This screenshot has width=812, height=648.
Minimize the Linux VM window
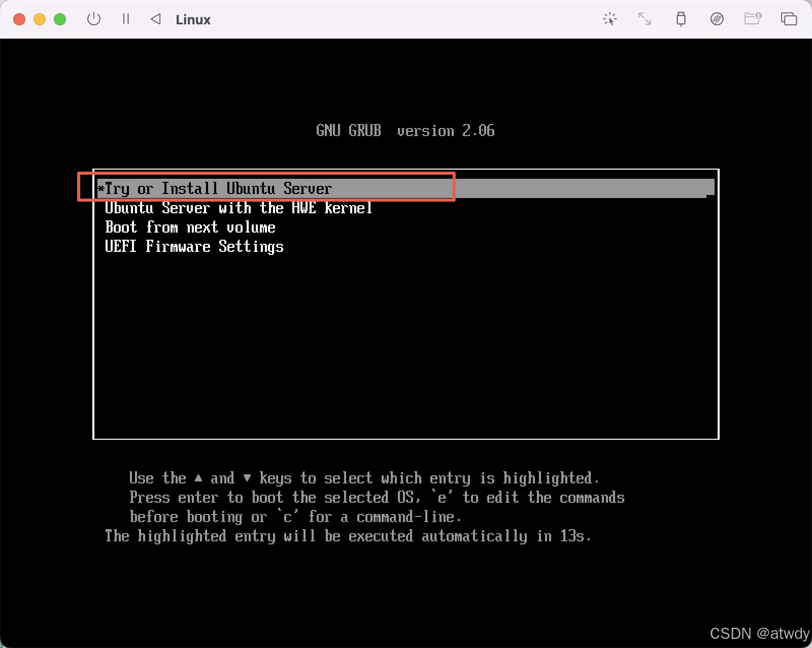(40, 19)
